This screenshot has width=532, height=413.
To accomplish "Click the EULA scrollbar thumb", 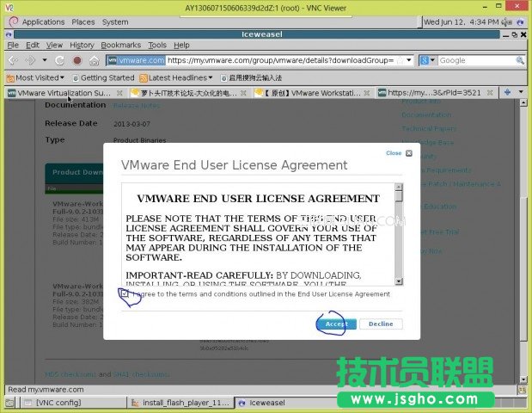I will pos(399,196).
